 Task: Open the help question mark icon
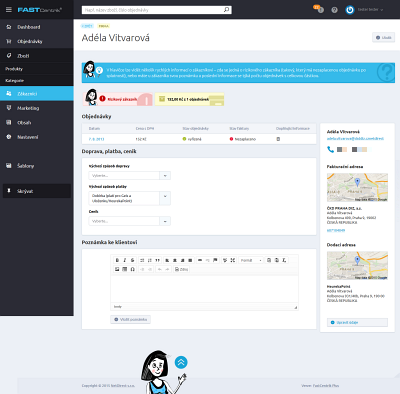pyautogui.click(x=334, y=10)
